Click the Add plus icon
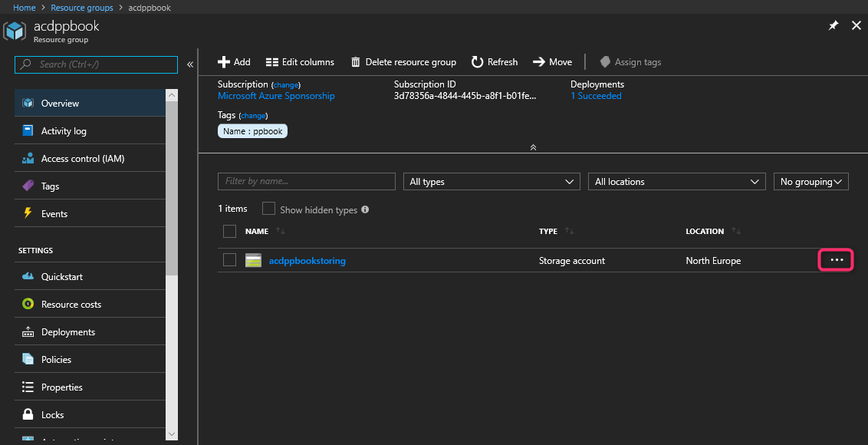868x445 pixels. (224, 62)
